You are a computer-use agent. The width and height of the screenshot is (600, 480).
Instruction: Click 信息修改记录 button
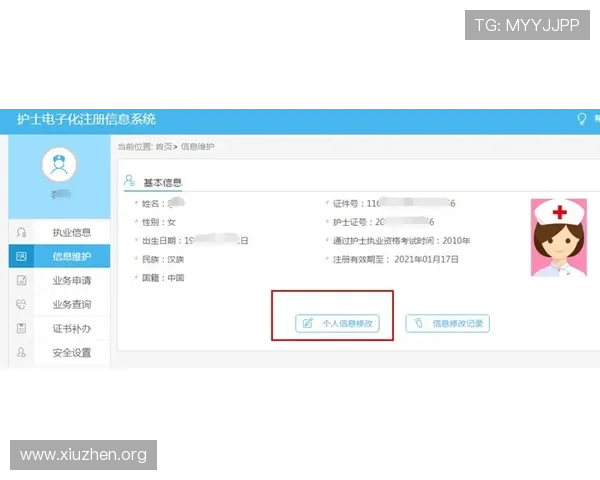point(447,323)
